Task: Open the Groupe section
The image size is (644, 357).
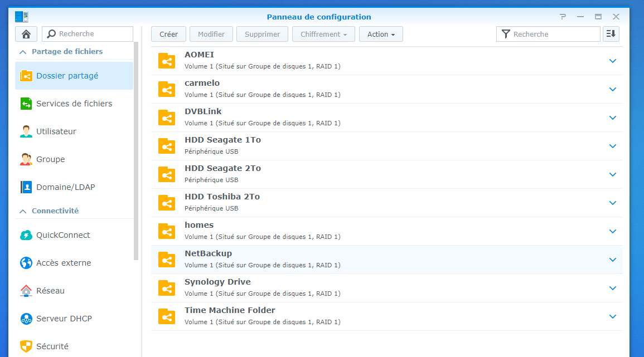Action: click(x=74, y=160)
